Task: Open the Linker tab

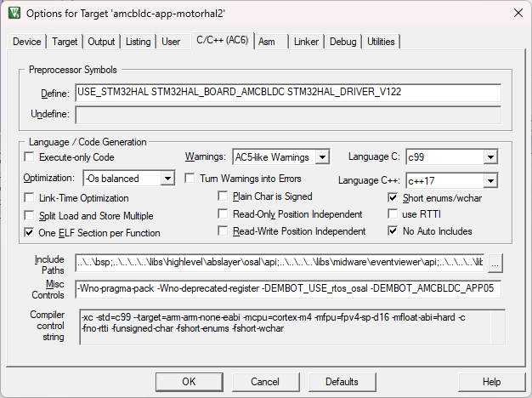Action: tap(306, 42)
